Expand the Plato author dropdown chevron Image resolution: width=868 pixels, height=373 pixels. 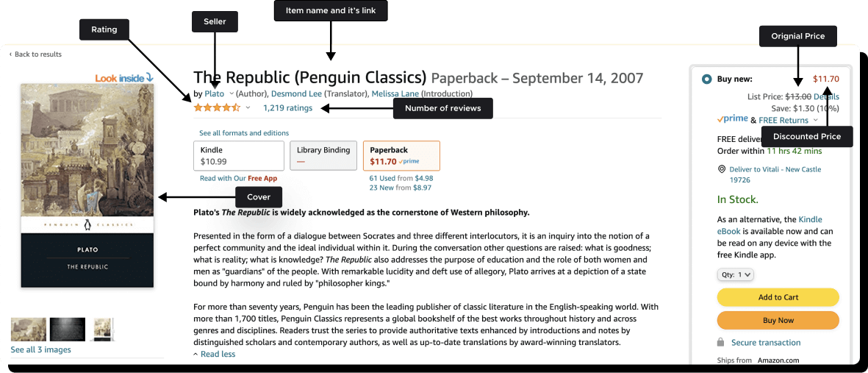[232, 93]
